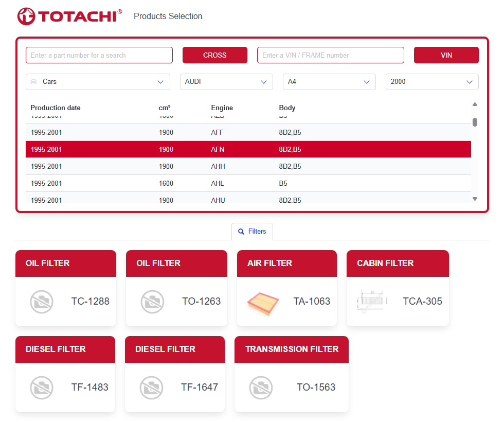Select the AFF engine row

click(x=248, y=133)
